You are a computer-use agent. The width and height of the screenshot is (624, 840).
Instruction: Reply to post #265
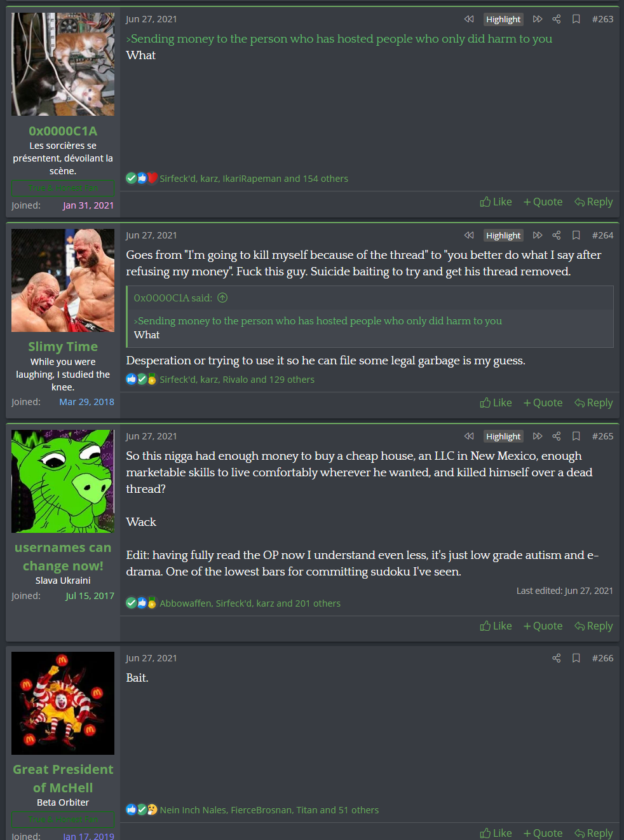click(x=593, y=626)
